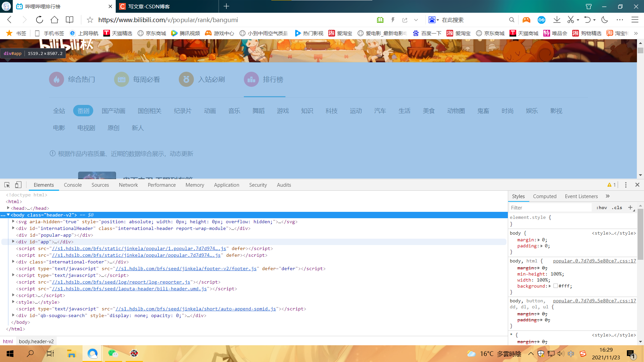Image resolution: width=644 pixels, height=362 pixels.
Task: Open the Application tab in DevTools
Action: point(227,185)
